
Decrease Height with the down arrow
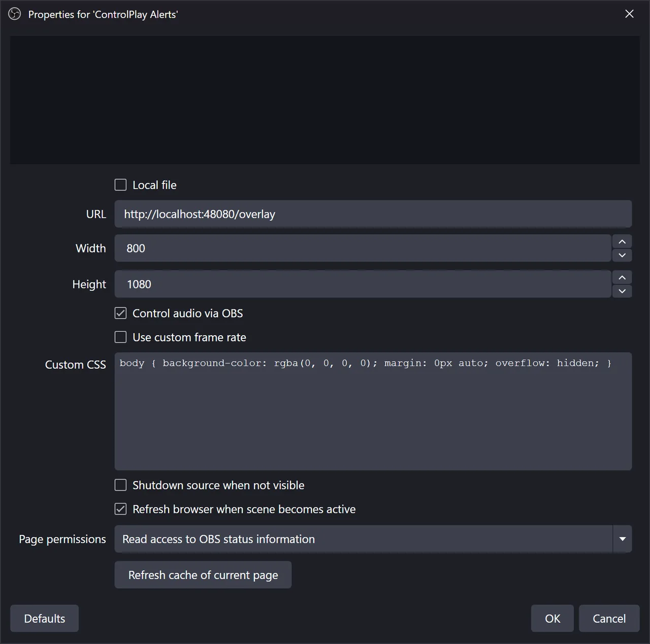[x=622, y=291]
